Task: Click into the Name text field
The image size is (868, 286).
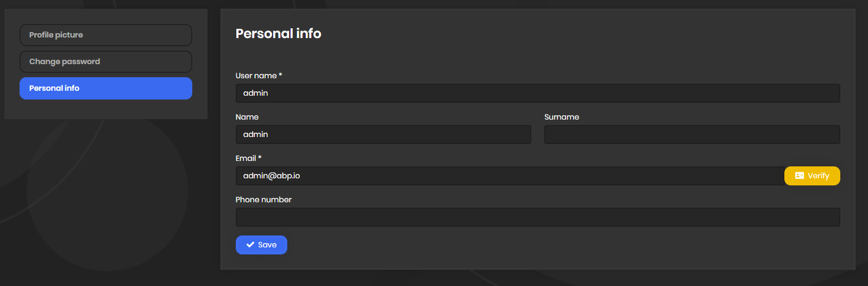Action: [x=383, y=134]
